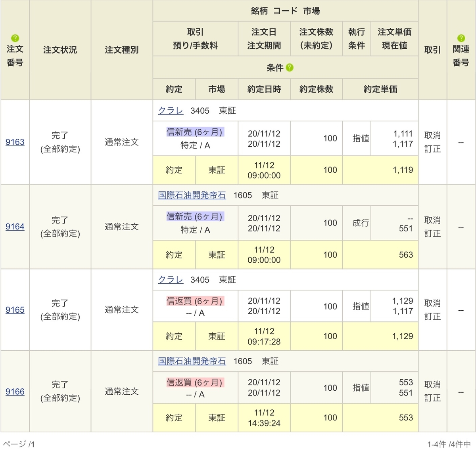Click execution time 14:39:24 cell
476x449 pixels.
tap(264, 418)
